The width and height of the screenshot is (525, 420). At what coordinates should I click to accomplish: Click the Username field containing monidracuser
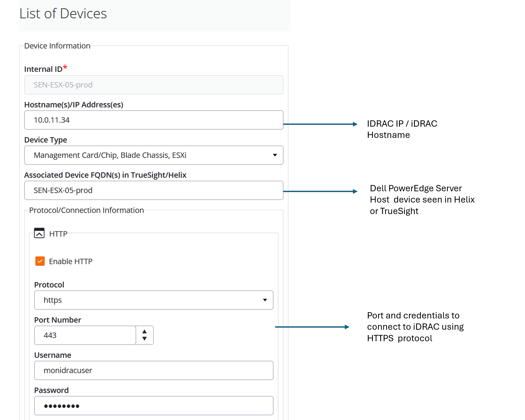[x=153, y=370]
